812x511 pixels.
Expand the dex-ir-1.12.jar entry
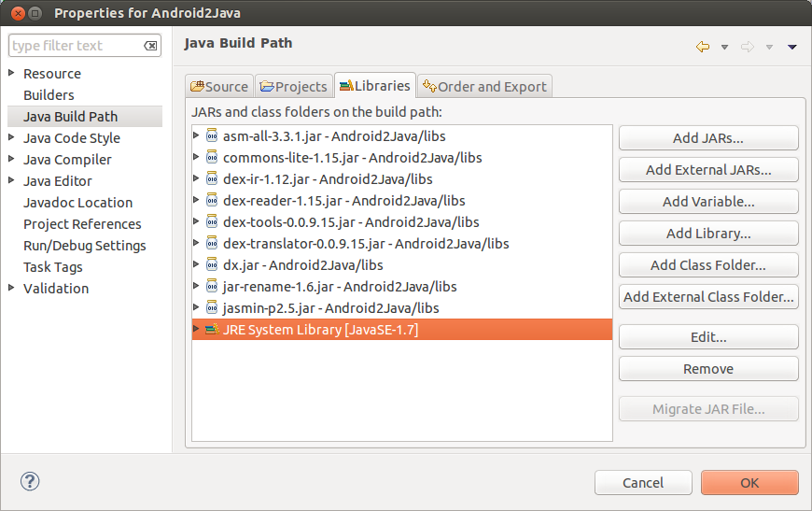pyautogui.click(x=196, y=178)
